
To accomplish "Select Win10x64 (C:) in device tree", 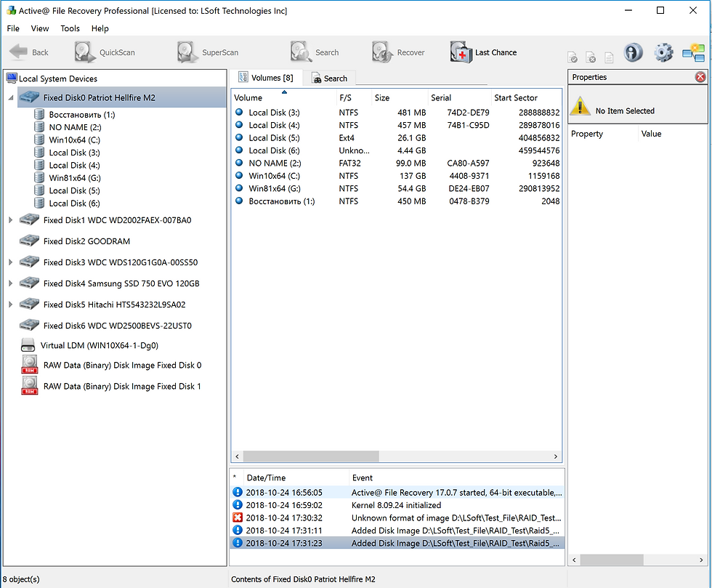I will pos(74,140).
